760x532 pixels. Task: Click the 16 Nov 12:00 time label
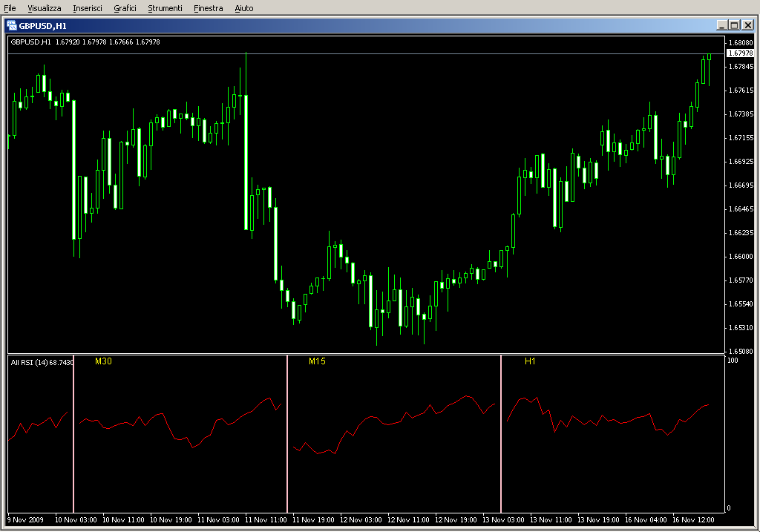tap(693, 520)
